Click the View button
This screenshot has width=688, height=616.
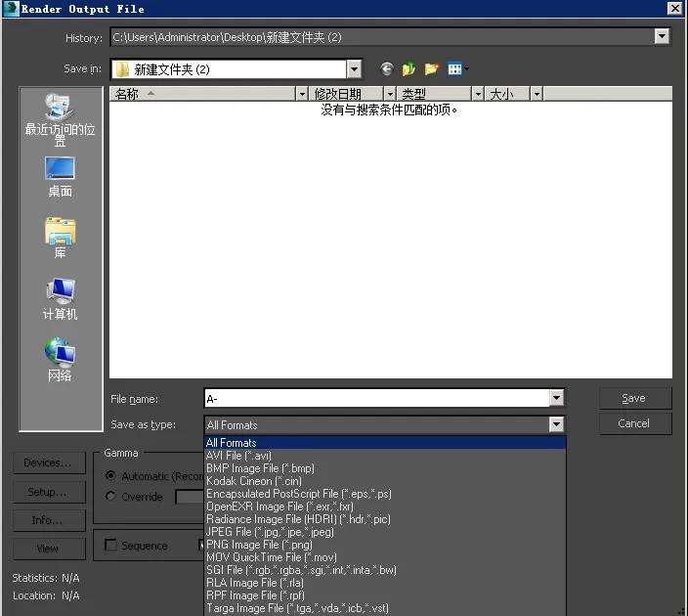click(x=49, y=549)
